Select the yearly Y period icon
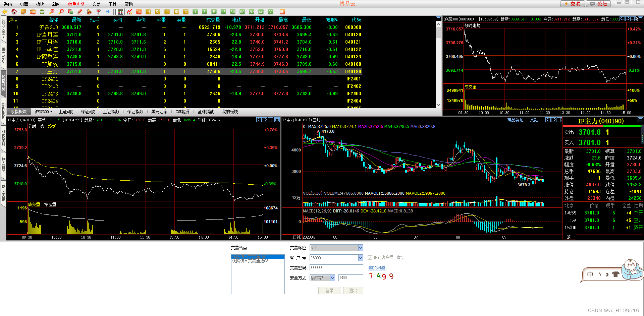Viewport: 644px width, 316px height. [270, 12]
